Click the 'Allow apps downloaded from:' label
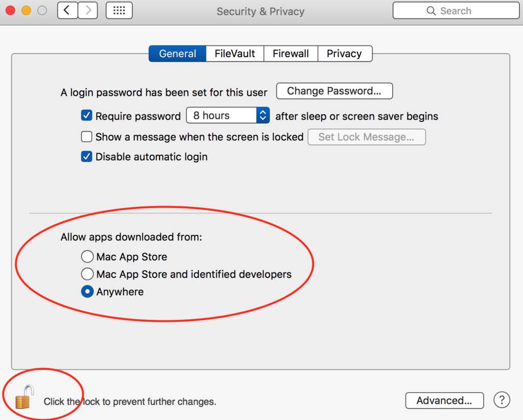Image resolution: width=523 pixels, height=420 pixels. [x=131, y=237]
